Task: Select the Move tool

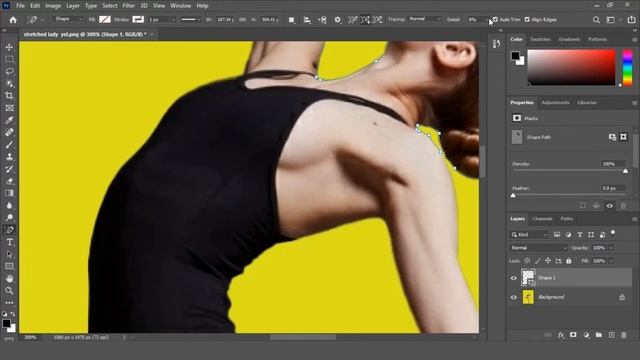Action: pos(9,47)
